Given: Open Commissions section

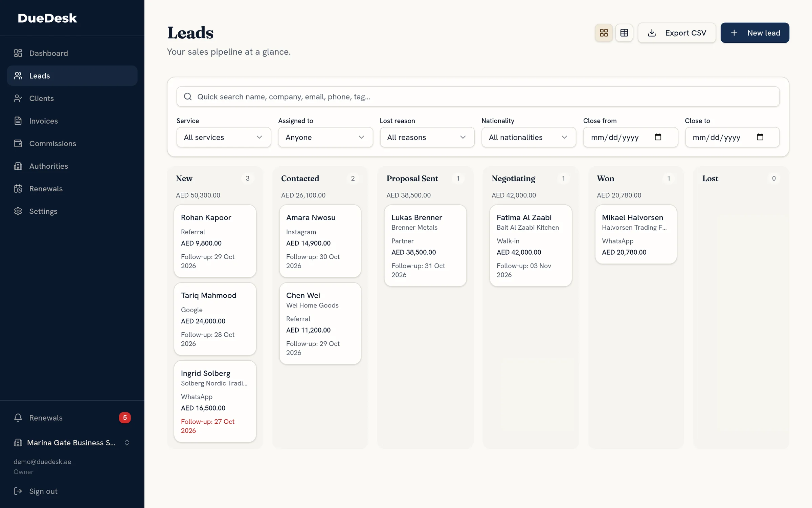Looking at the screenshot, I should 72,144.
